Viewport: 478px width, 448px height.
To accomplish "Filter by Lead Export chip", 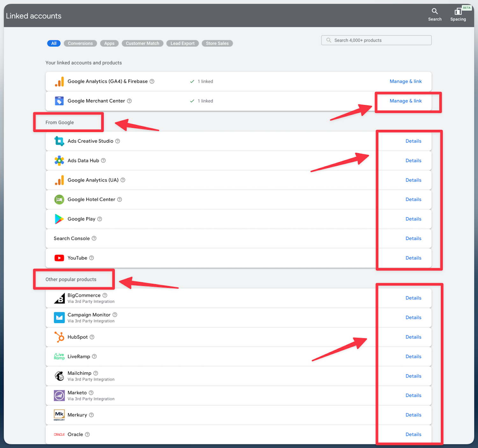I will (x=183, y=44).
